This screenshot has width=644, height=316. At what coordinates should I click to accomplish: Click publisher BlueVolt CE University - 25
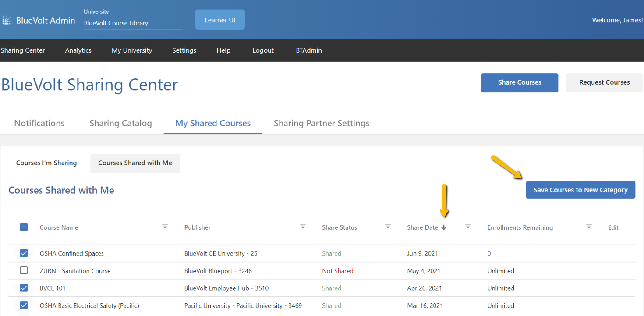pyautogui.click(x=221, y=253)
